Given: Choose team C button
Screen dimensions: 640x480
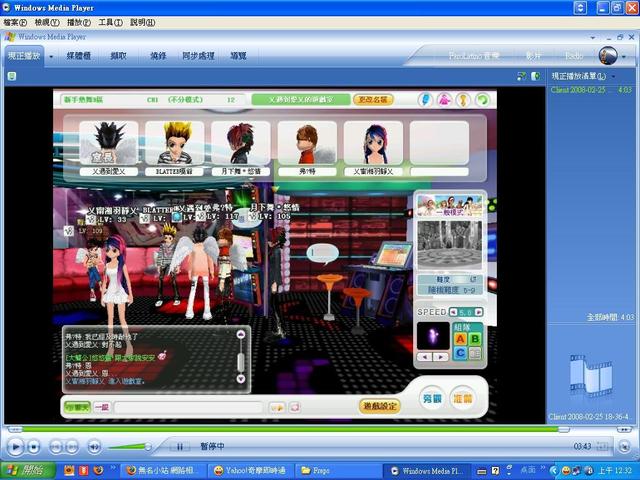Looking at the screenshot, I should (x=460, y=353).
